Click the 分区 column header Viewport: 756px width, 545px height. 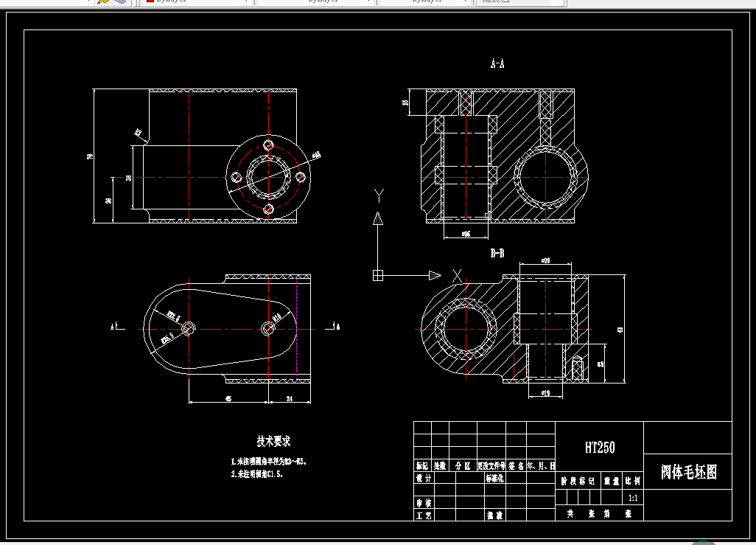click(463, 466)
